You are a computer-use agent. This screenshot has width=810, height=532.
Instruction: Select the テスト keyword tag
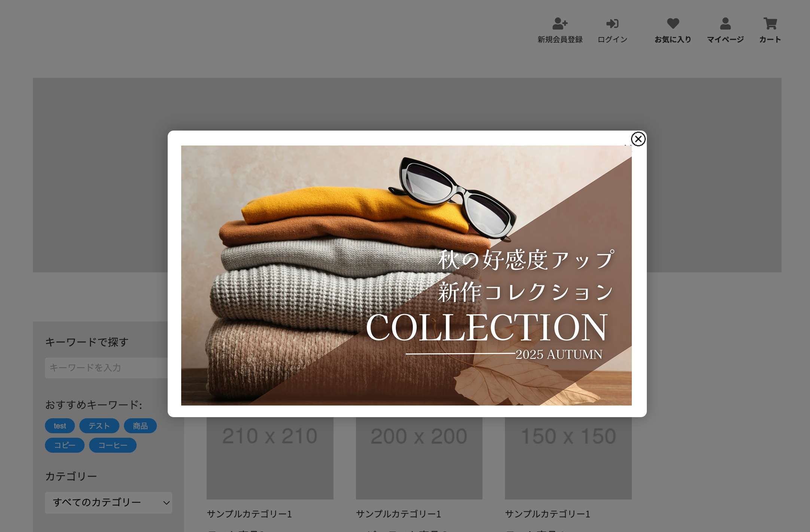[x=99, y=426]
